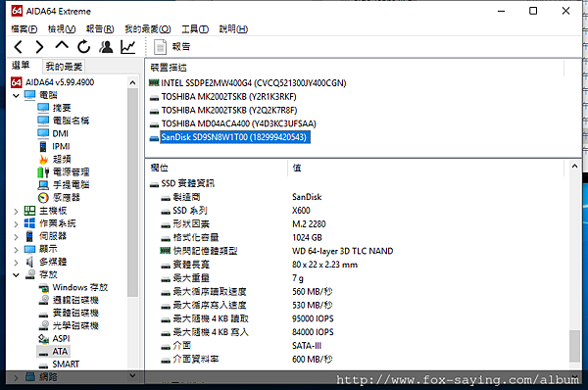Select INTEL SSDPE2MW400G4 device row
The width and height of the screenshot is (588, 390).
pos(248,83)
